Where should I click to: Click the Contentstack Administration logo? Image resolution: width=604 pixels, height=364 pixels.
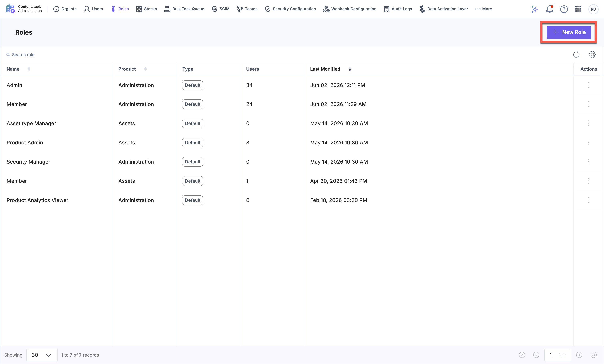point(24,9)
